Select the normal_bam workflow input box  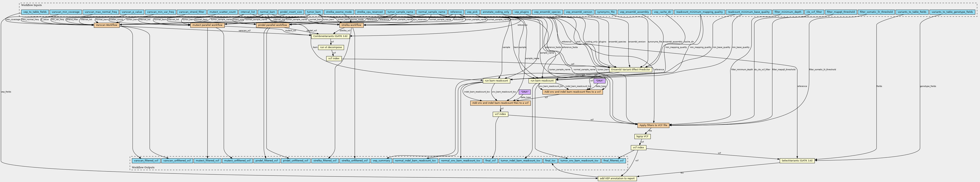coord(267,12)
